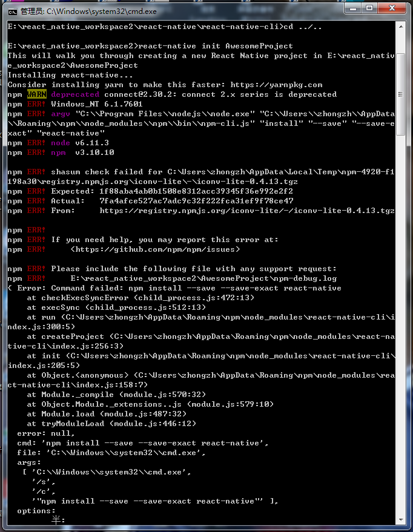Minimize the cmd.exe window
The image size is (413, 532).
(x=353, y=8)
